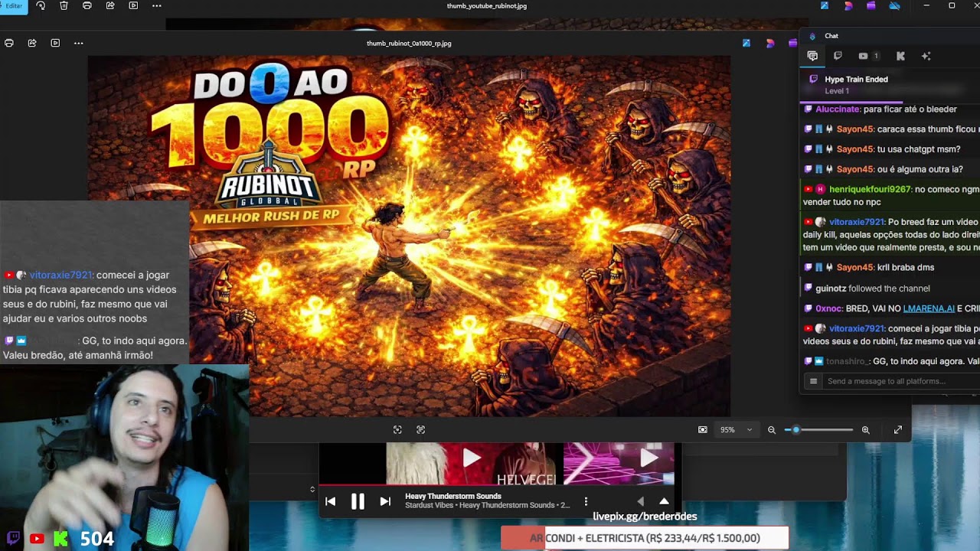980x551 pixels.
Task: Share the image in the back Photos window
Action: tap(110, 6)
